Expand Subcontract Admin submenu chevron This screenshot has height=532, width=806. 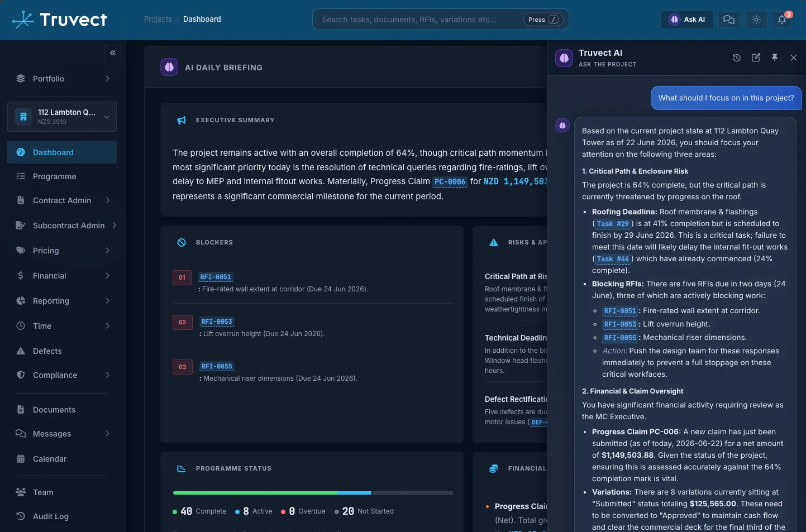tap(115, 226)
